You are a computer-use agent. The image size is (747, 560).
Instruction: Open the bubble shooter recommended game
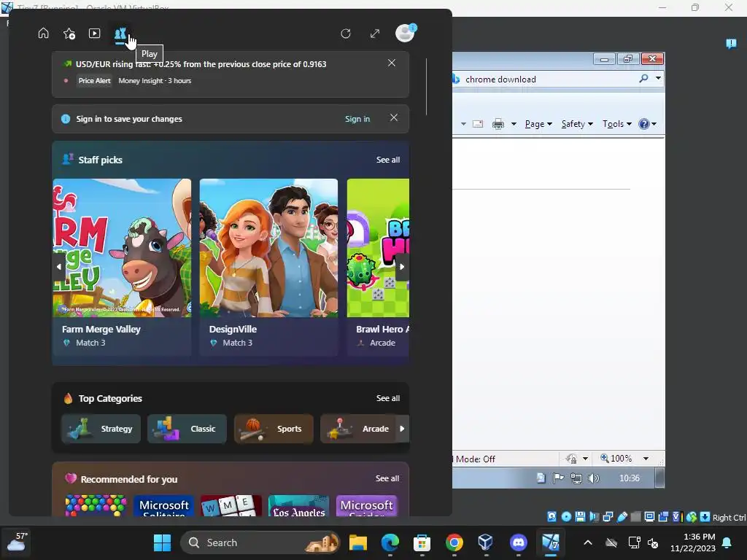pyautogui.click(x=96, y=505)
